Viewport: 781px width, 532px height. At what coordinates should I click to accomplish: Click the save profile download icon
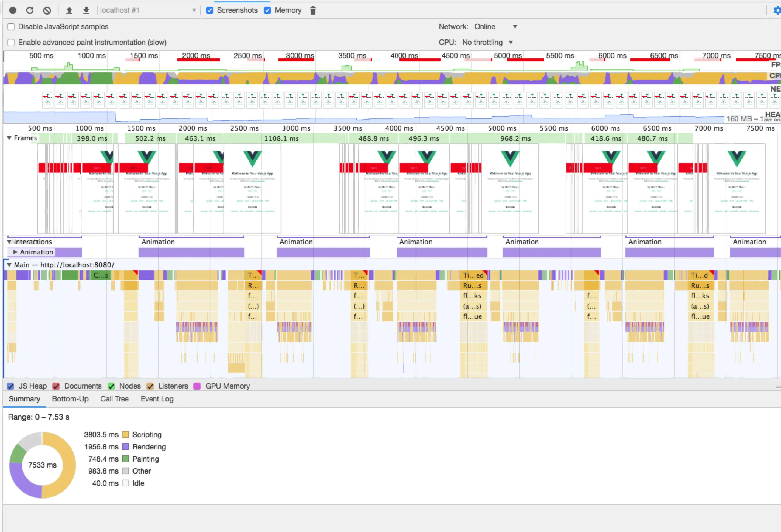click(x=86, y=10)
